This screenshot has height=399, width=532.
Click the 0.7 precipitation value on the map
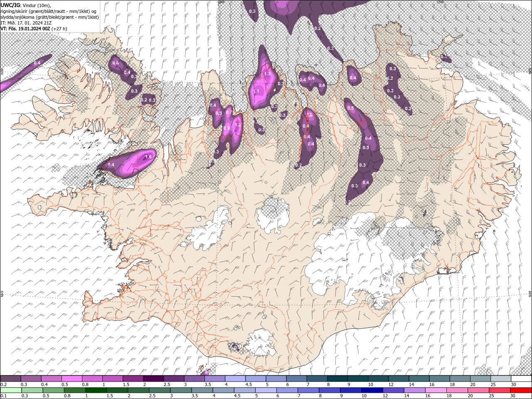pyautogui.click(x=229, y=113)
